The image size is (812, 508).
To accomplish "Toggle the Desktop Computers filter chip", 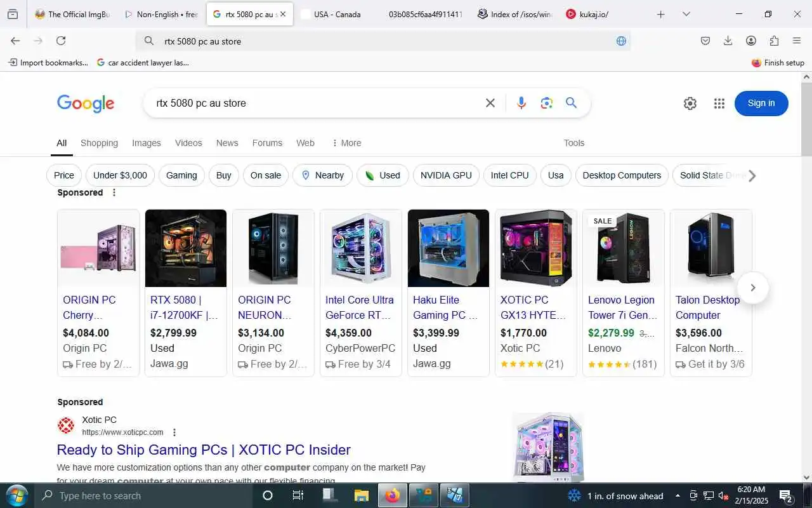I will (622, 175).
